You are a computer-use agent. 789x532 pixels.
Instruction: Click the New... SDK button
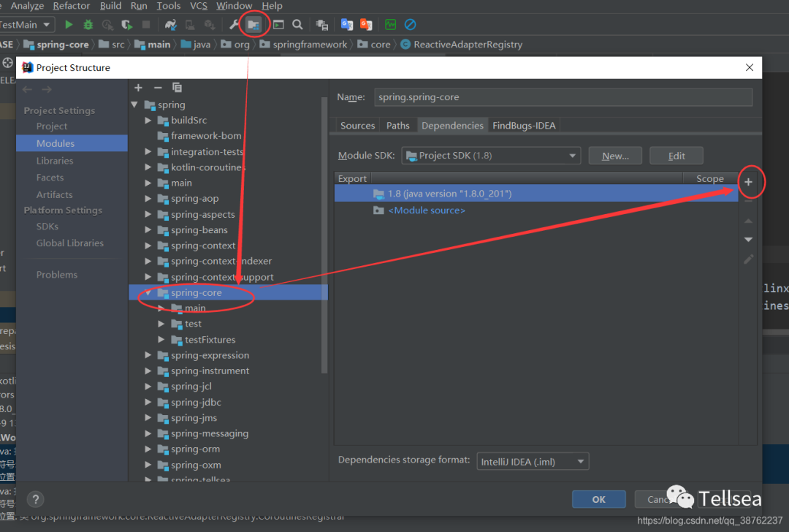[x=615, y=156]
